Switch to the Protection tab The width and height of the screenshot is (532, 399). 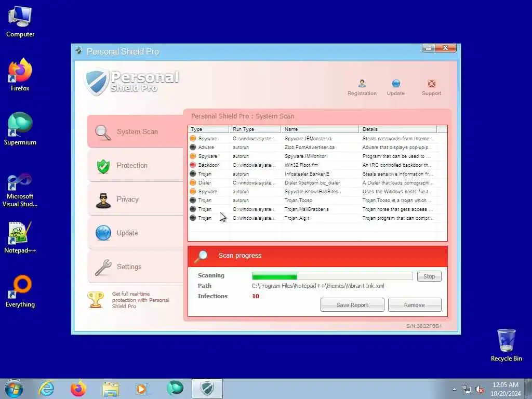click(x=136, y=166)
